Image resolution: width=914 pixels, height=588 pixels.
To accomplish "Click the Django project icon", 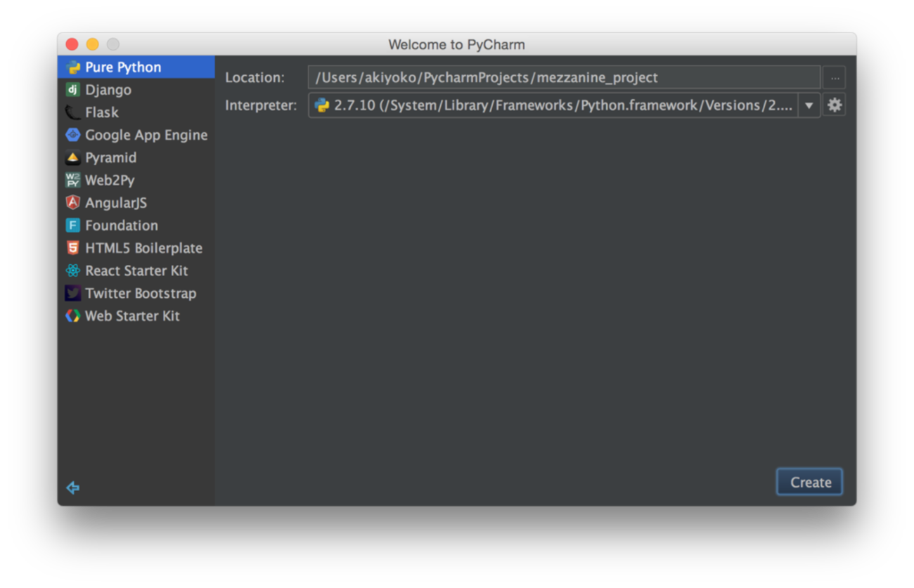I will click(x=73, y=90).
